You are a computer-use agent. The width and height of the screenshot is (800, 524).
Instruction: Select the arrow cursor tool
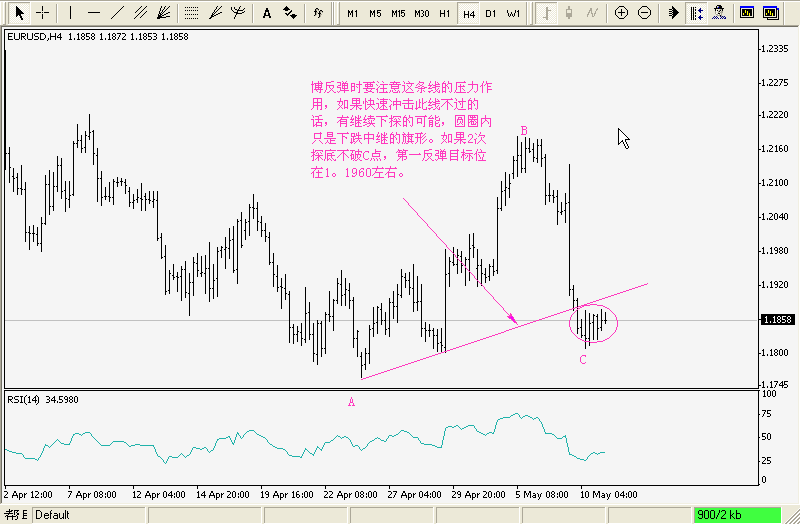[19, 13]
